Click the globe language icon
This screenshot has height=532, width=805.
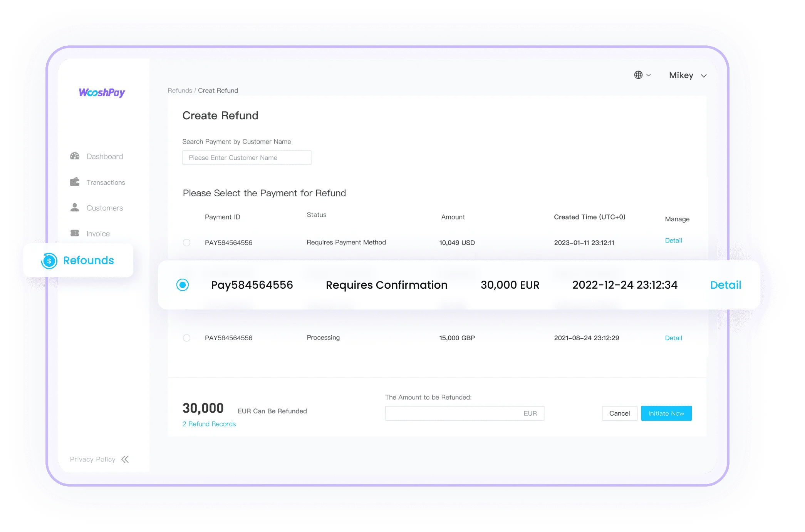click(638, 75)
